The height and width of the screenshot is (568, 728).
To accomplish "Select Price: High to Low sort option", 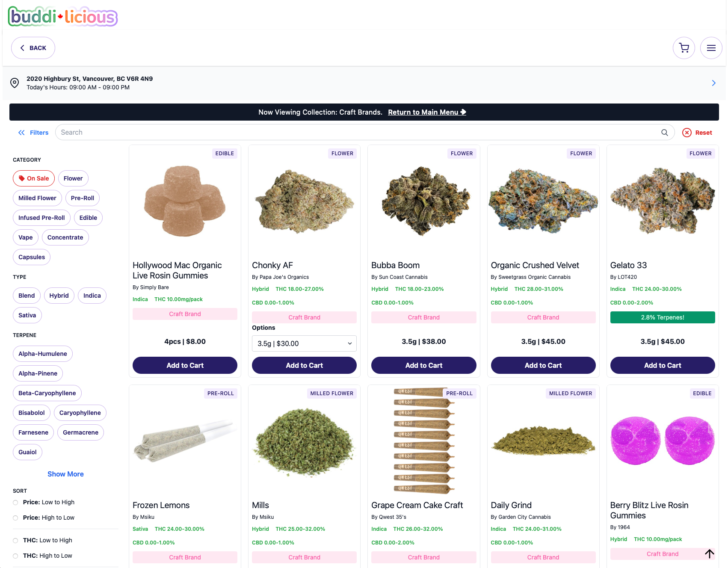I will click(44, 518).
